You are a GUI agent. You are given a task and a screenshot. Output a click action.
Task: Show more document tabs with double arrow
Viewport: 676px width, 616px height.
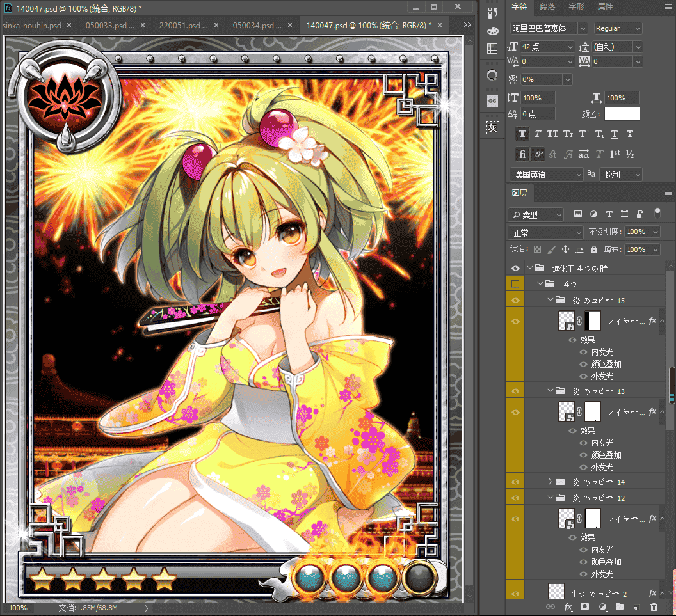(467, 25)
